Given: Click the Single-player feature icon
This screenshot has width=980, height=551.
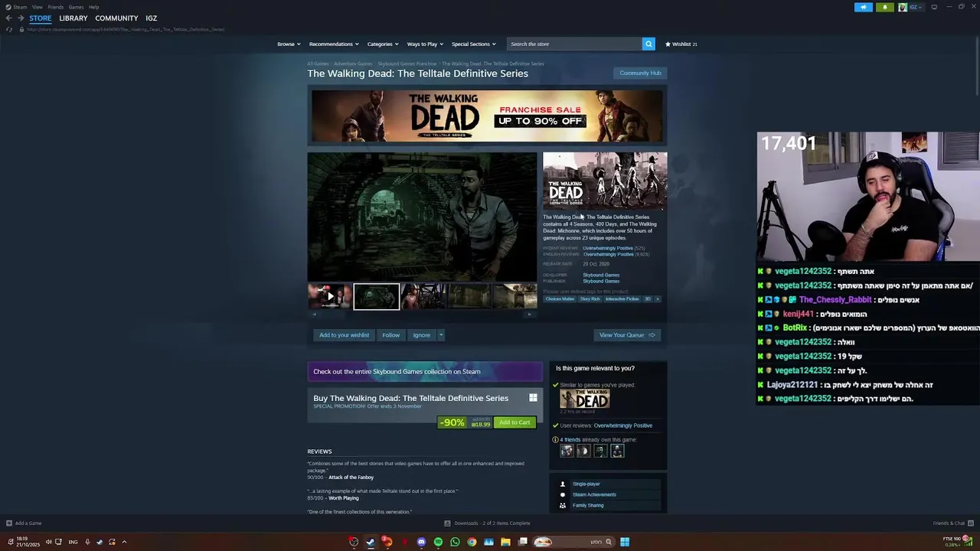Looking at the screenshot, I should pos(563,484).
